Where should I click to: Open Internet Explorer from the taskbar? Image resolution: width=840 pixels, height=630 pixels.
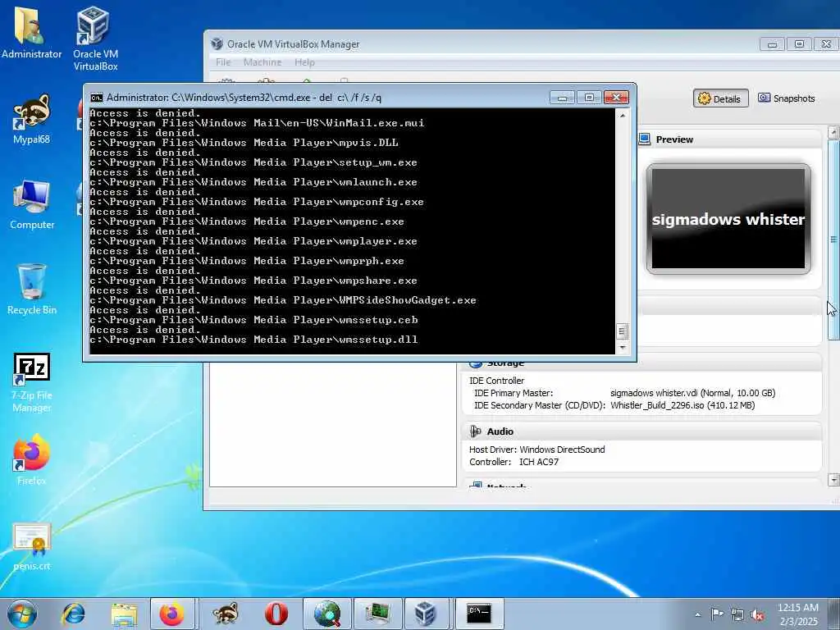pos(73,614)
